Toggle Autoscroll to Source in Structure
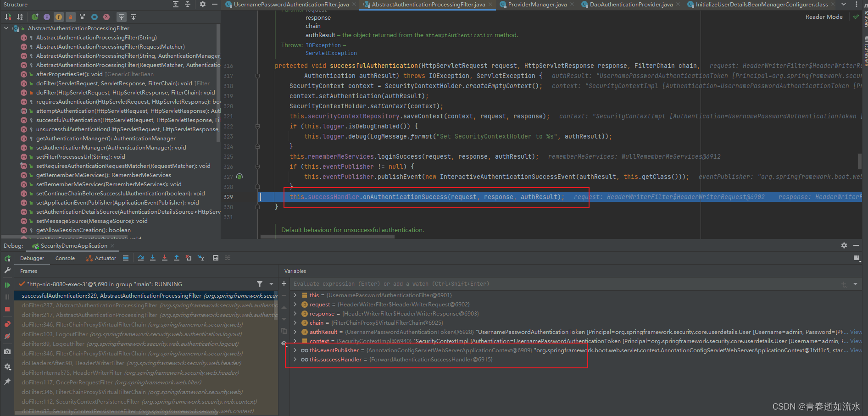The width and height of the screenshot is (868, 416). (x=122, y=17)
